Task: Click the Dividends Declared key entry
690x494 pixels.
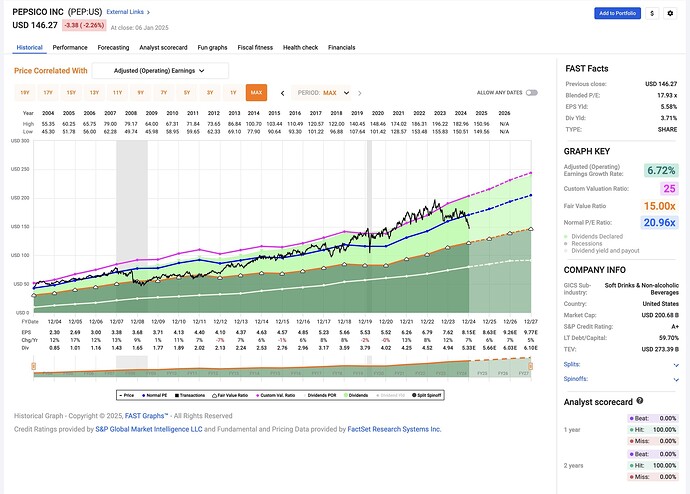Action: pyautogui.click(x=594, y=237)
